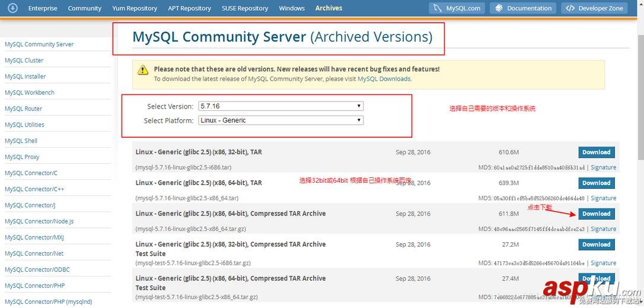Open MySQL Community Server sidebar link
This screenshot has height=308, width=644.
[x=39, y=45]
